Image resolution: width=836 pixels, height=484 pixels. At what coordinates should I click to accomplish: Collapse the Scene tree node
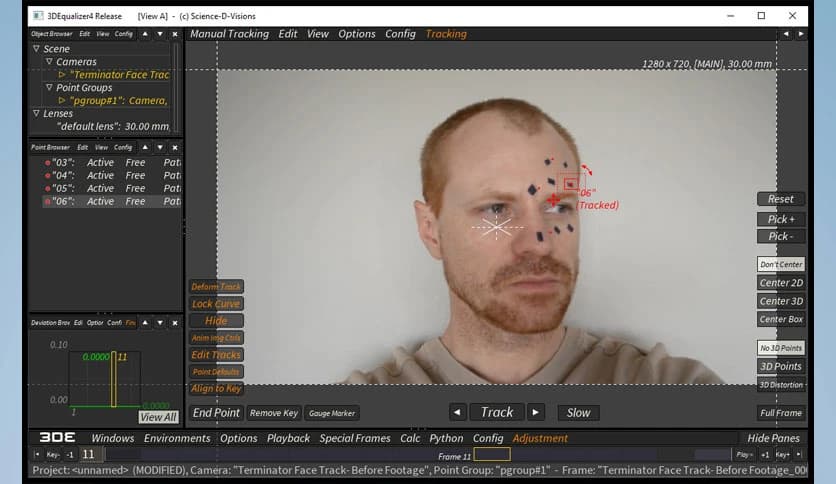click(x=37, y=48)
